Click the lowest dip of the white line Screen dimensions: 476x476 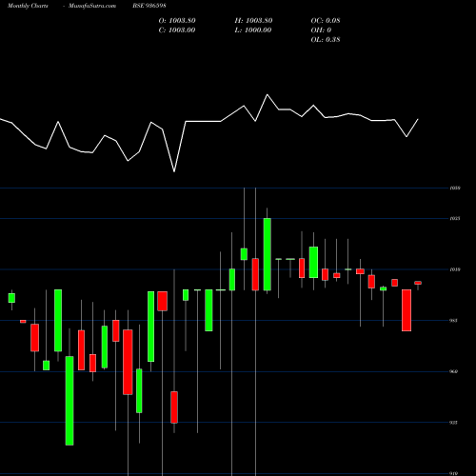(x=174, y=171)
